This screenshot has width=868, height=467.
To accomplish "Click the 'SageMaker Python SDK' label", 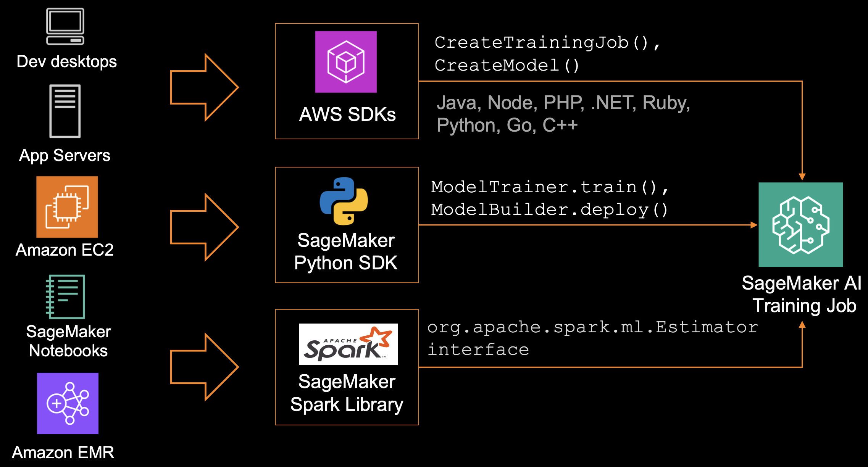I will coord(346,252).
